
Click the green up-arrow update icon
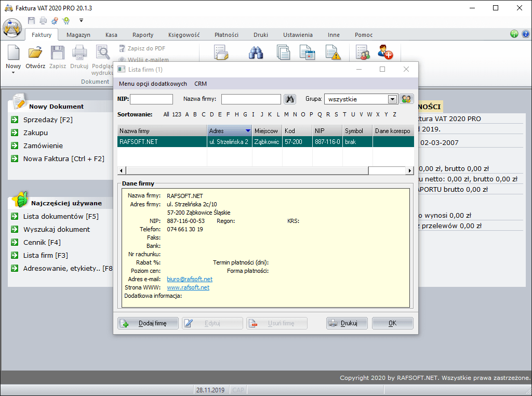(514, 34)
